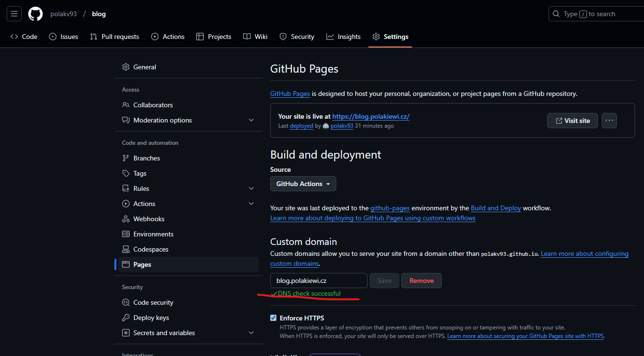Open the Code tab
The image size is (644, 356).
(x=24, y=37)
